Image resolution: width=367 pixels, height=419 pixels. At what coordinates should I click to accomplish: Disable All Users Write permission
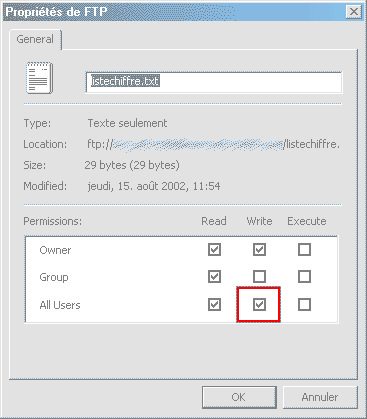(259, 305)
